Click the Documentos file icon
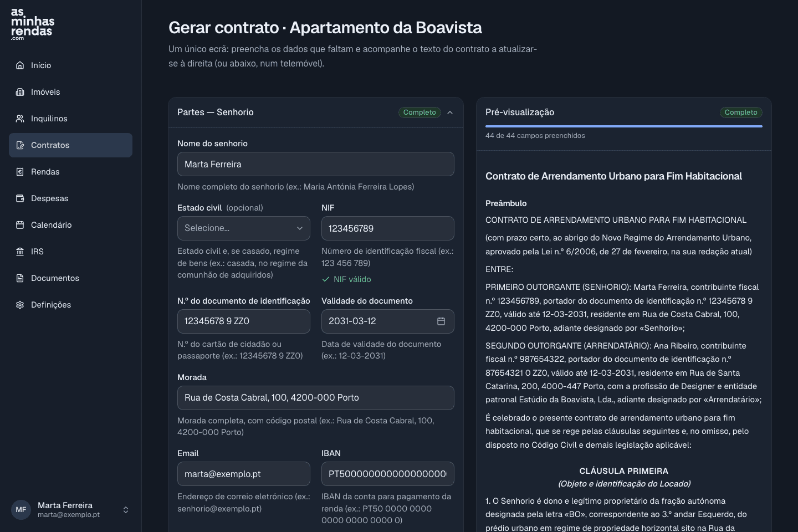Screen dimensions: 798x532 pos(20,278)
